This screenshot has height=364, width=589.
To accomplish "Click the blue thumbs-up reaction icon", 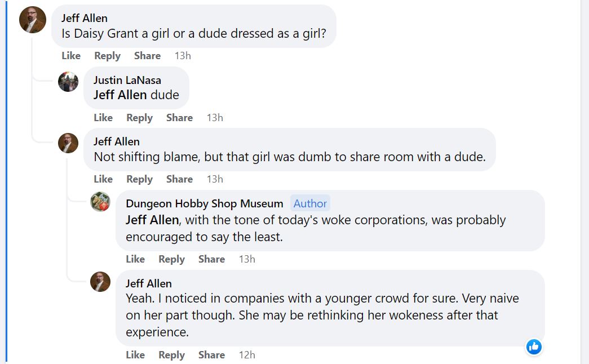I will [x=534, y=347].
